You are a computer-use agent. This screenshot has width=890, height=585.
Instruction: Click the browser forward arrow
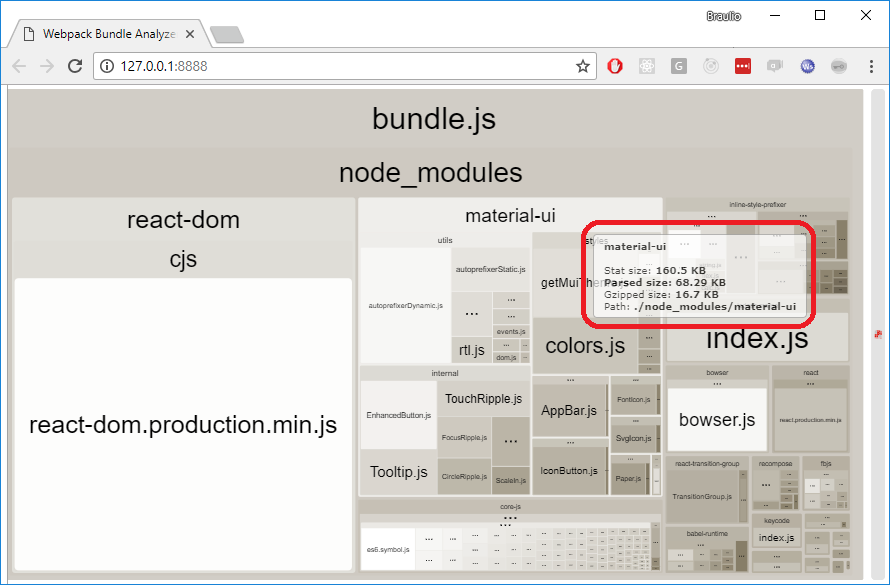pyautogui.click(x=47, y=66)
